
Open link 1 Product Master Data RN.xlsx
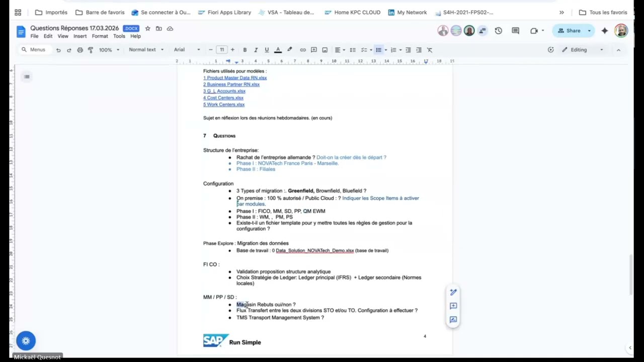click(235, 78)
